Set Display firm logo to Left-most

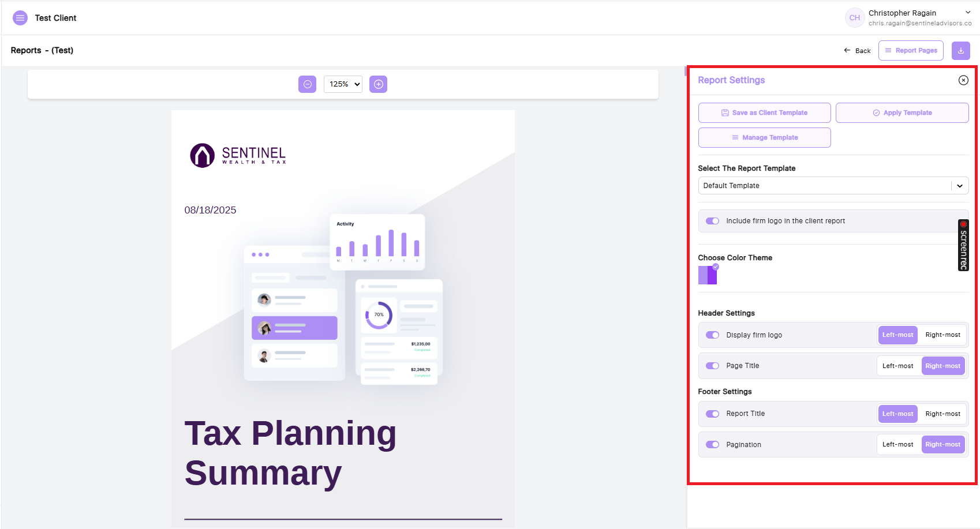(x=897, y=335)
